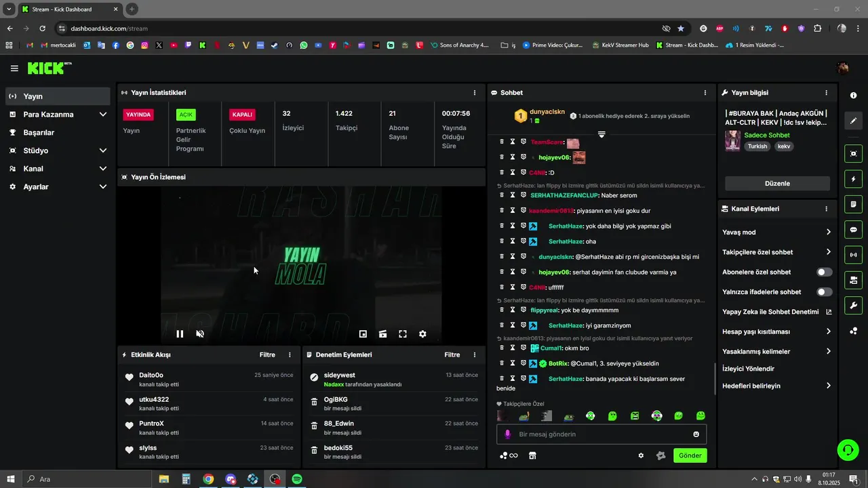Open the hamburger menu next to KICK logo
Screen dimensions: 868x488
click(x=14, y=68)
